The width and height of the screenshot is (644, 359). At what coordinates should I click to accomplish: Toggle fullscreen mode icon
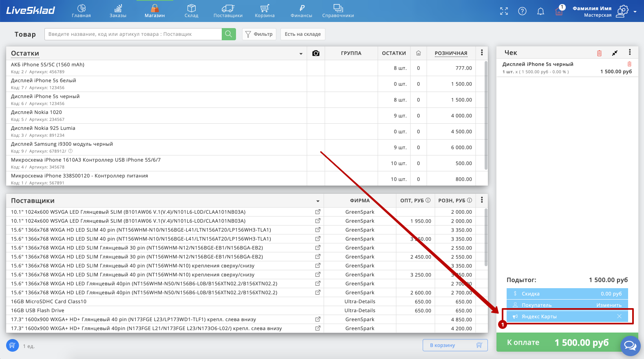click(x=504, y=11)
